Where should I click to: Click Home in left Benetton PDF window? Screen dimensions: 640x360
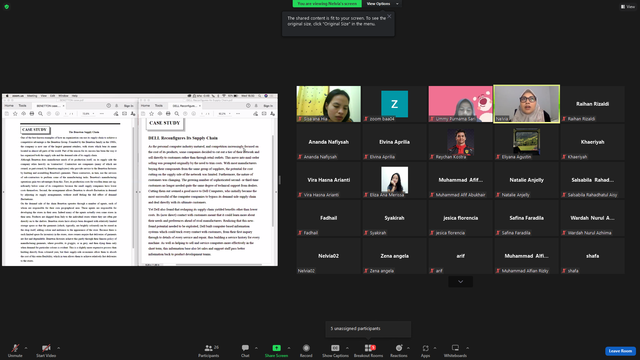coord(9,106)
